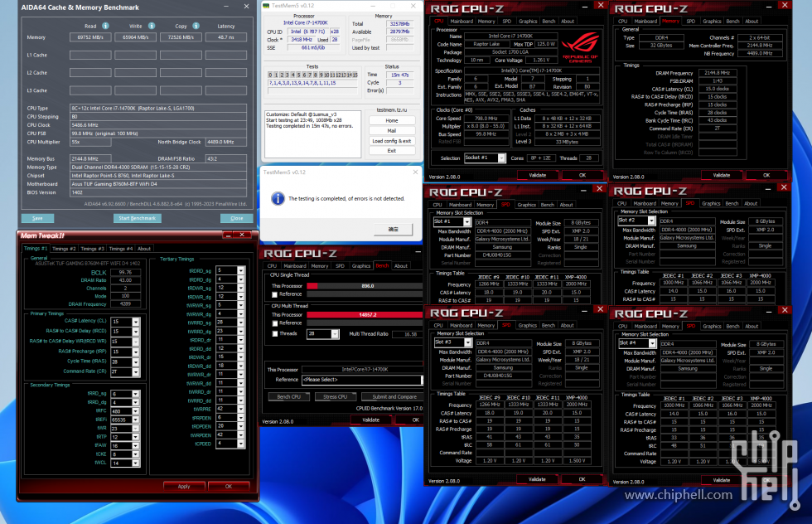This screenshot has height=524, width=812.
Task: Open RAS# to CAS# Delay (tRCD) dropdown
Action: [x=136, y=332]
